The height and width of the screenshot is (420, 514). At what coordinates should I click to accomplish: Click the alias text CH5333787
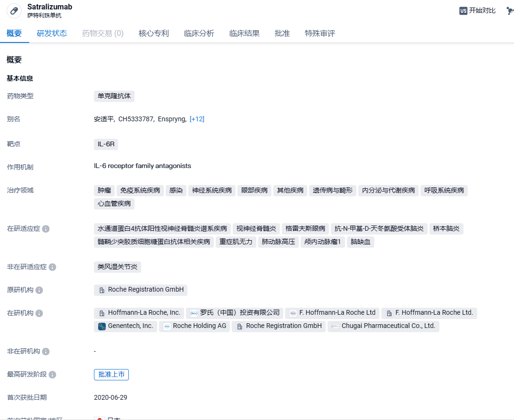tap(136, 119)
